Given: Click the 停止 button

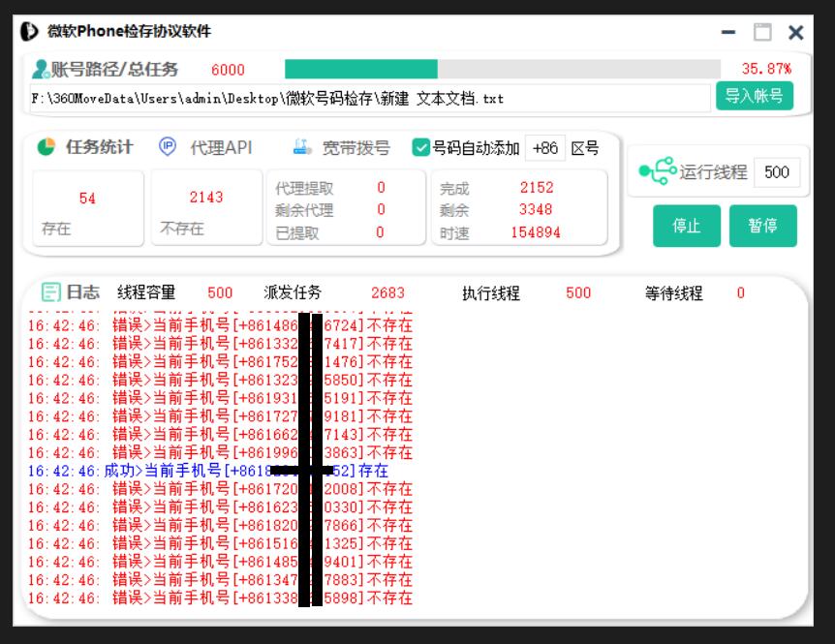Looking at the screenshot, I should (x=687, y=226).
